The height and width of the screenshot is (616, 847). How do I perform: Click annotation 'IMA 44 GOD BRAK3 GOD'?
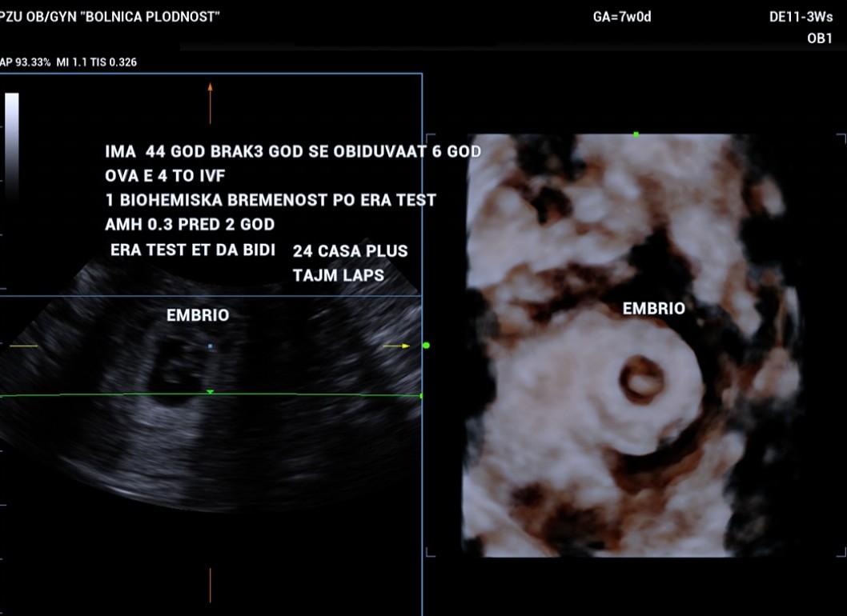tap(203, 152)
